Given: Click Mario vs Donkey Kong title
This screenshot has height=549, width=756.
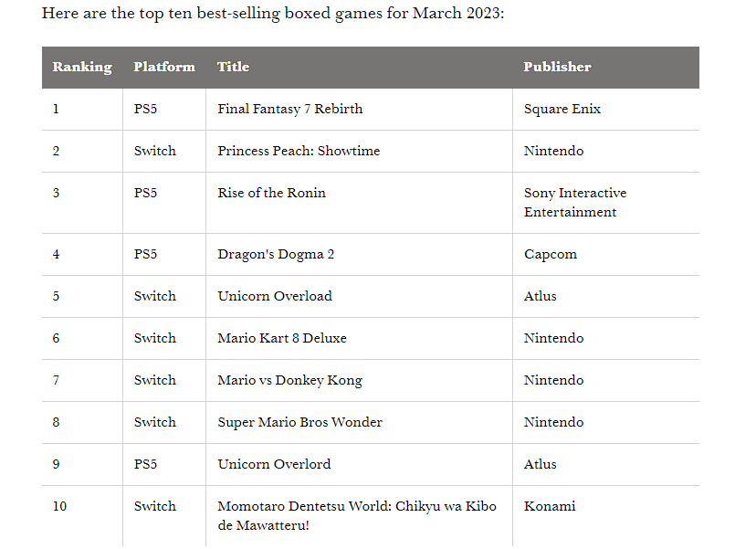Looking at the screenshot, I should 289,381.
